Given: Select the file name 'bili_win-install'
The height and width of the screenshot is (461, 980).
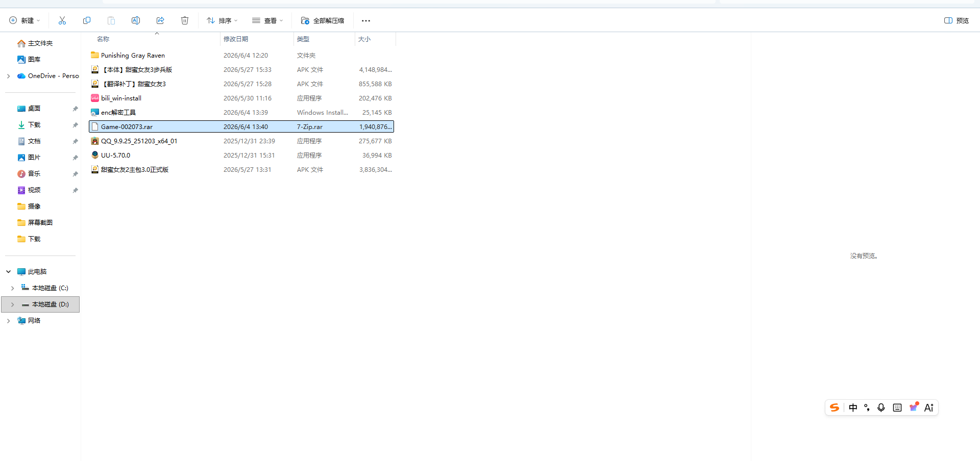Looking at the screenshot, I should pyautogui.click(x=121, y=98).
